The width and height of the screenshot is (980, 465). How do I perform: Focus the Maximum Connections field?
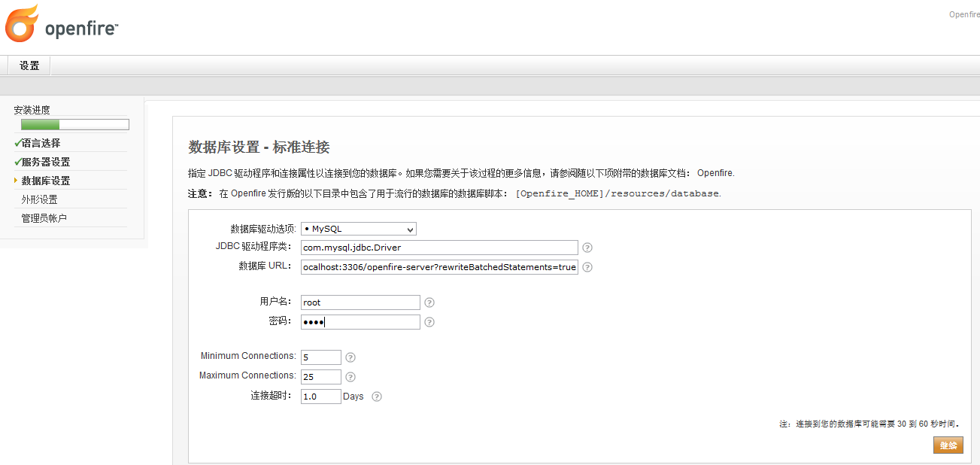coord(321,377)
